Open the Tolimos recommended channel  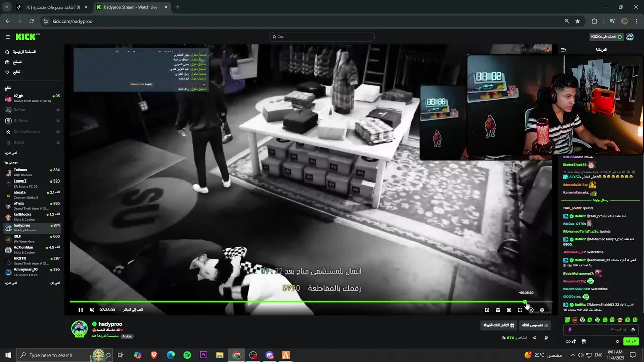pos(32,172)
